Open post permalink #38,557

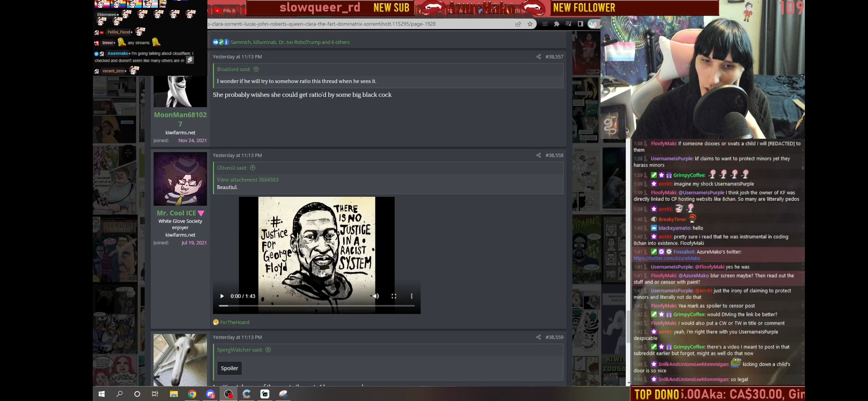[x=554, y=57]
